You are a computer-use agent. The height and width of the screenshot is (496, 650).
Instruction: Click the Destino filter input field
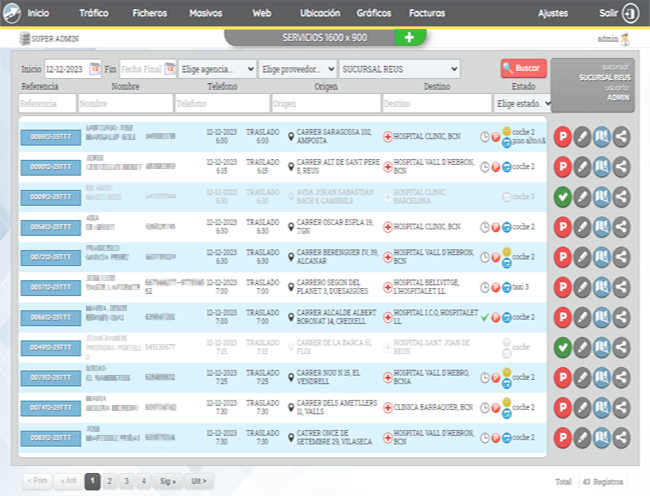pos(437,104)
